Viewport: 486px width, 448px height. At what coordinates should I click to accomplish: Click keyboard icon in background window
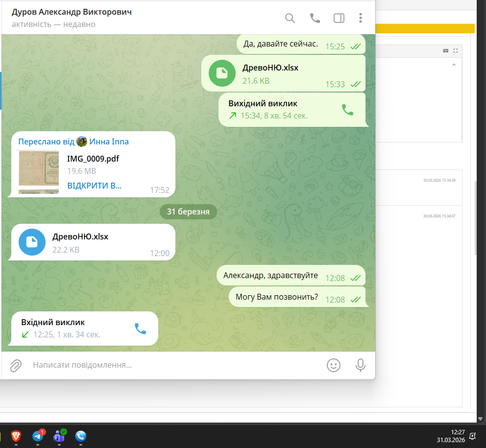coord(446,50)
